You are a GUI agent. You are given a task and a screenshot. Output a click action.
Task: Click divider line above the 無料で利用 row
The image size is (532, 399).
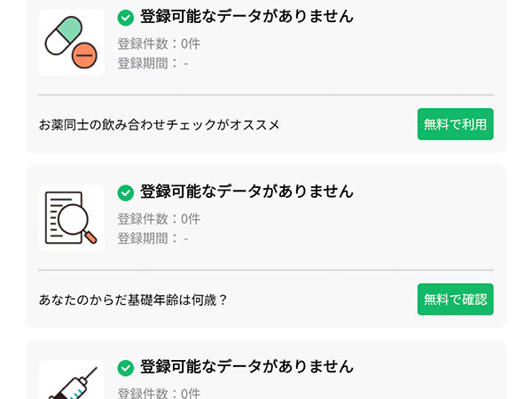pos(266,96)
